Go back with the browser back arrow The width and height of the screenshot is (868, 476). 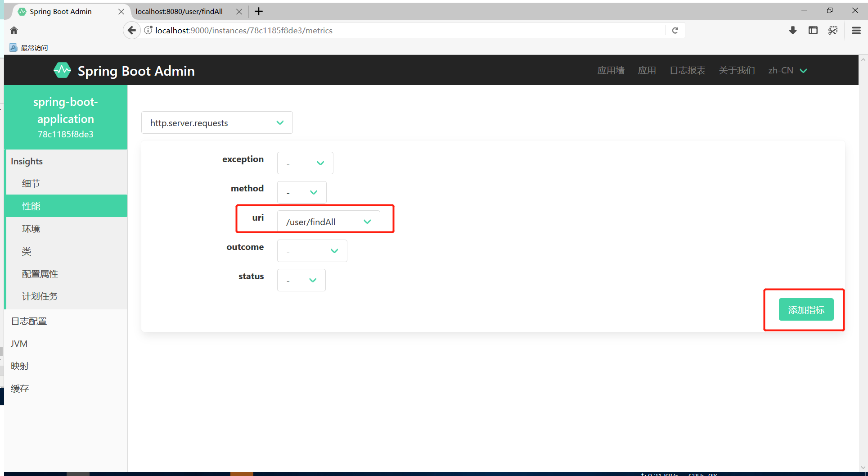(x=131, y=31)
